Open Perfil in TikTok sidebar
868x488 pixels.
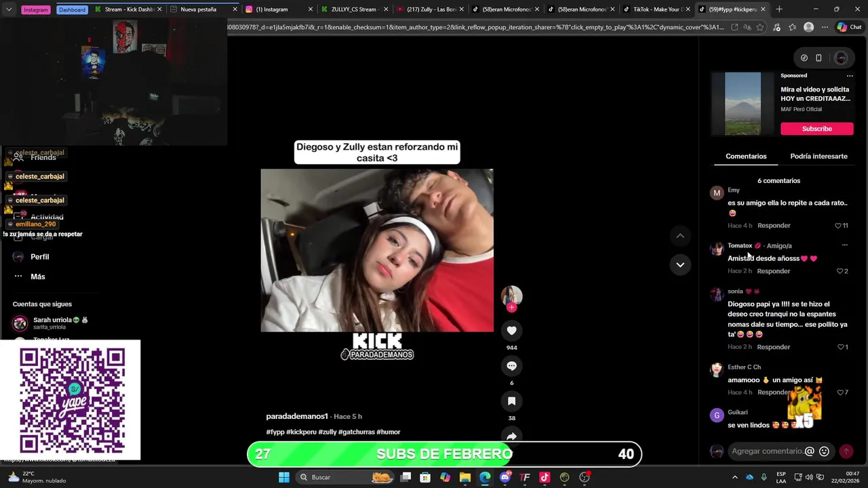[x=39, y=257]
